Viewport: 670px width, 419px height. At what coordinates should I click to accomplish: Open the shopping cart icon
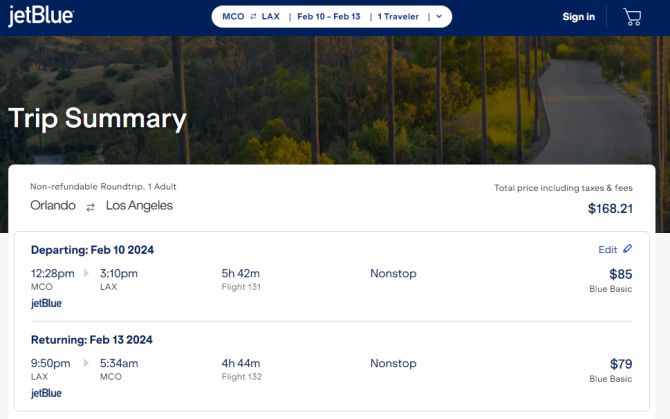click(632, 17)
